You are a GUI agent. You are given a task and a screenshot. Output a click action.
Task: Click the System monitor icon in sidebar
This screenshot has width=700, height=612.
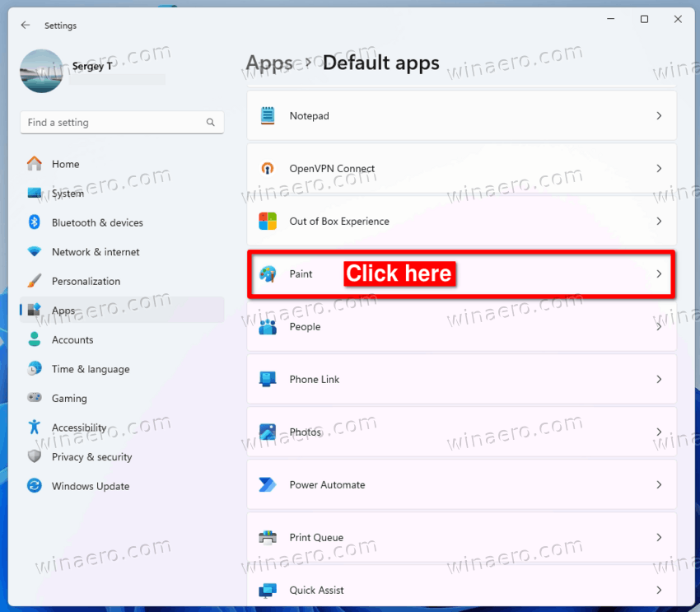click(35, 193)
